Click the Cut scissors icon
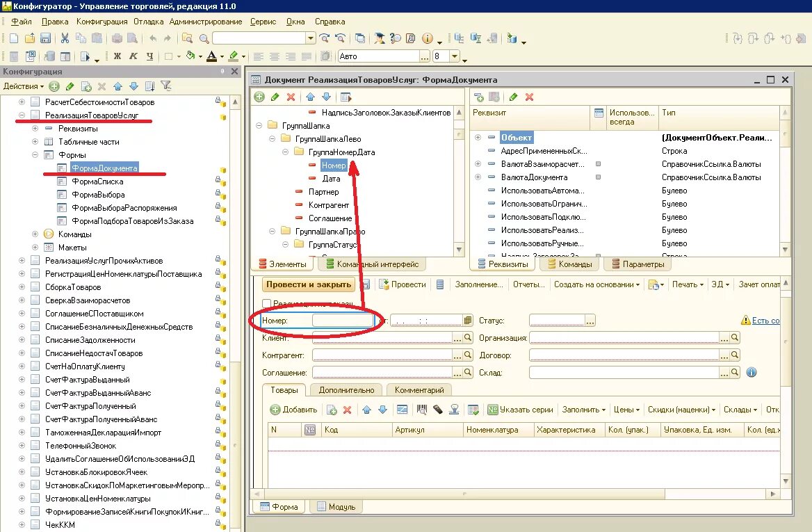This screenshot has width=812, height=532. click(65, 38)
